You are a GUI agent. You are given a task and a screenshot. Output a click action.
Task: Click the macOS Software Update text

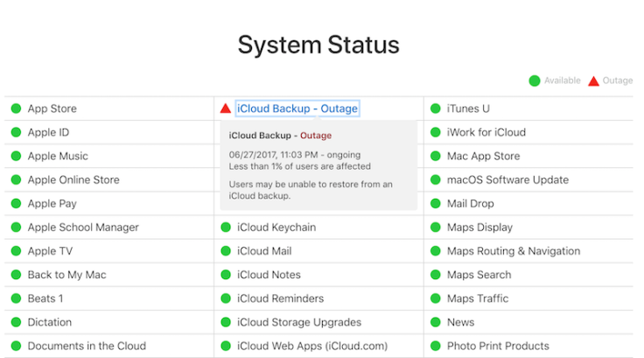click(508, 180)
